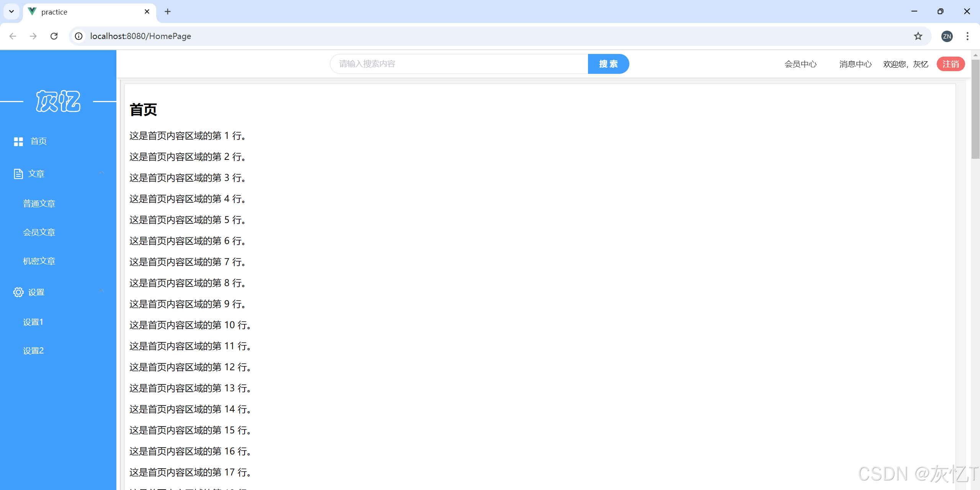Focus the 请输入搜索内容 search field

coord(459,64)
